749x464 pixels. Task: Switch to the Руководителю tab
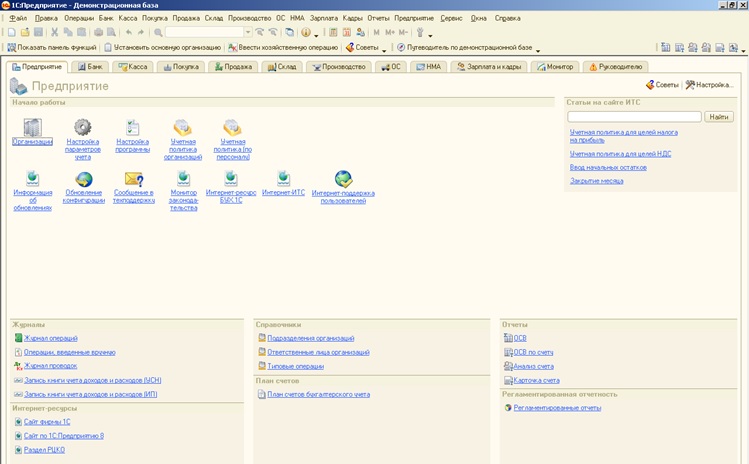tap(615, 67)
